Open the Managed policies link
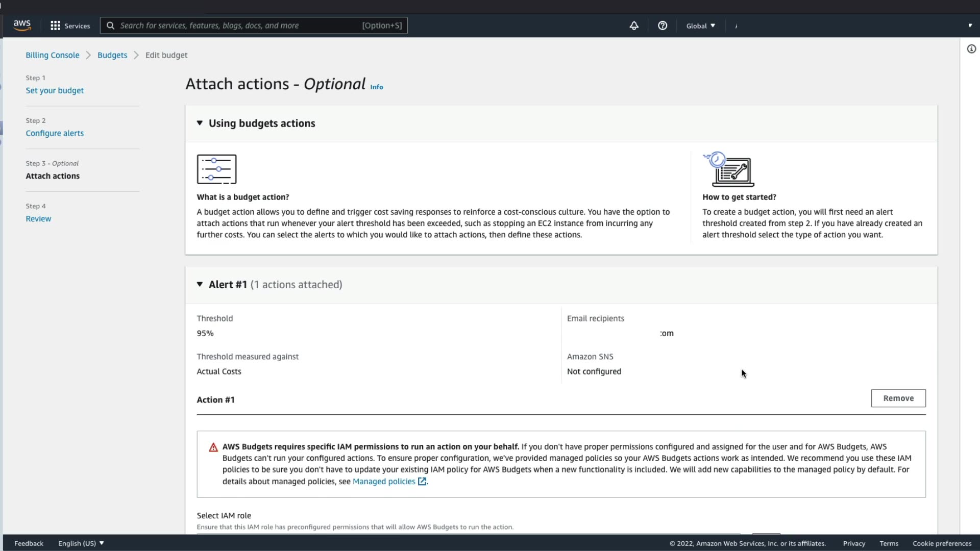980x551 pixels. tap(383, 481)
